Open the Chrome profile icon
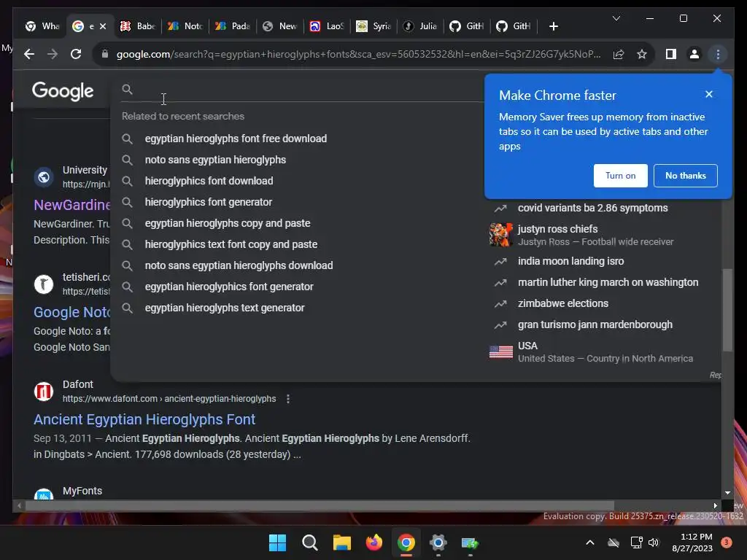This screenshot has height=560, width=747. point(694,54)
